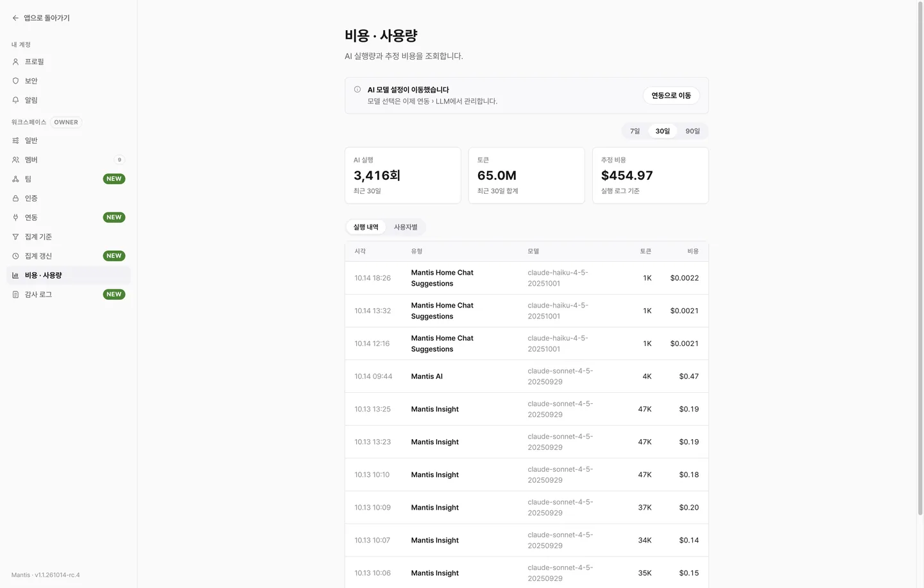
Task: Click the 10.13 10:06 timestamp
Action: point(373,573)
